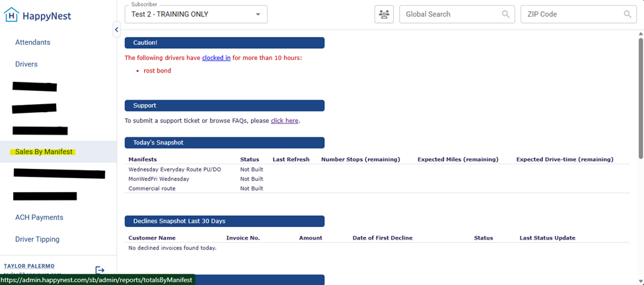Focus the Global Search input field
The image size is (644, 285).
pyautogui.click(x=450, y=14)
